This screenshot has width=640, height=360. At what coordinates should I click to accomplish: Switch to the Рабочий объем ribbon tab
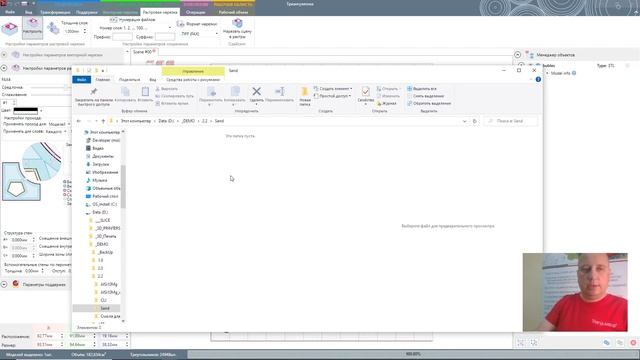233,12
